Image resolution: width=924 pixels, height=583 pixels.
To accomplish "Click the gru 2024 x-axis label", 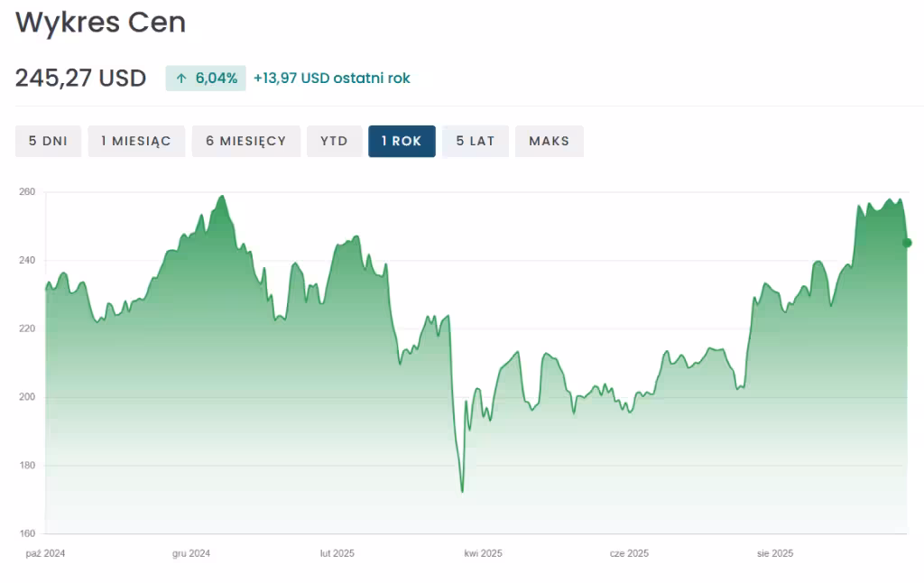I will click(191, 553).
